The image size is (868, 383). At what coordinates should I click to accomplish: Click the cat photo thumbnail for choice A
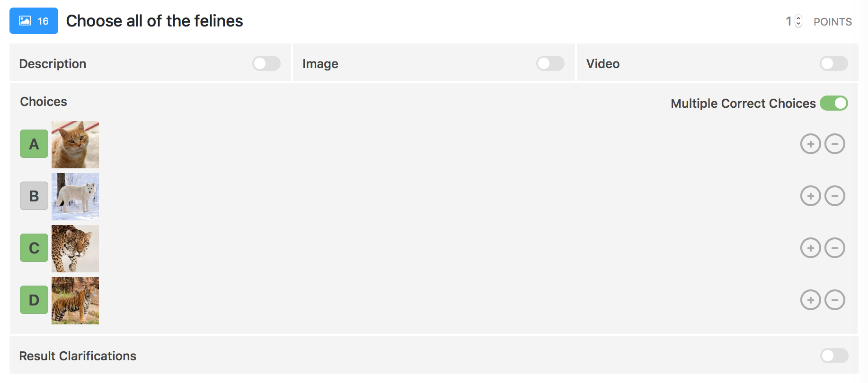(x=75, y=144)
